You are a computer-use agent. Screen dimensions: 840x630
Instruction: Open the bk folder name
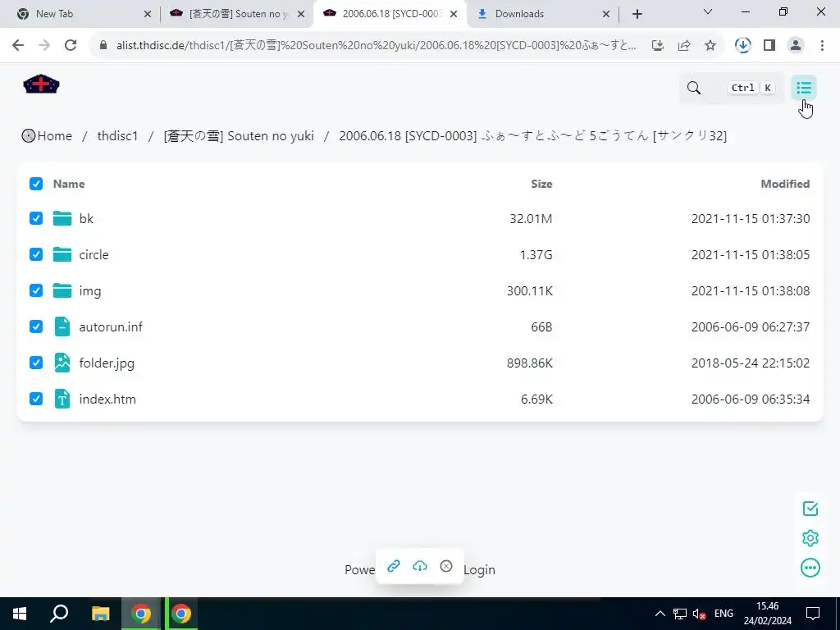(86, 218)
